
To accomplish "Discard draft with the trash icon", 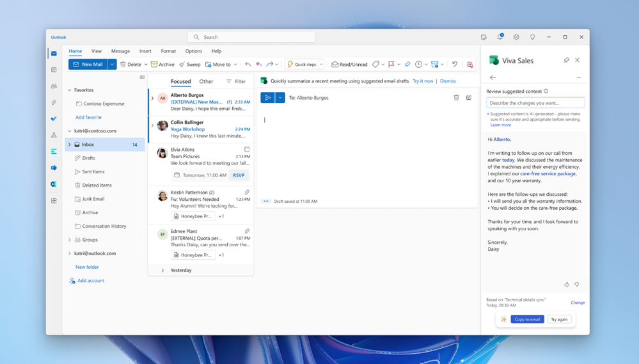I will coord(457,97).
